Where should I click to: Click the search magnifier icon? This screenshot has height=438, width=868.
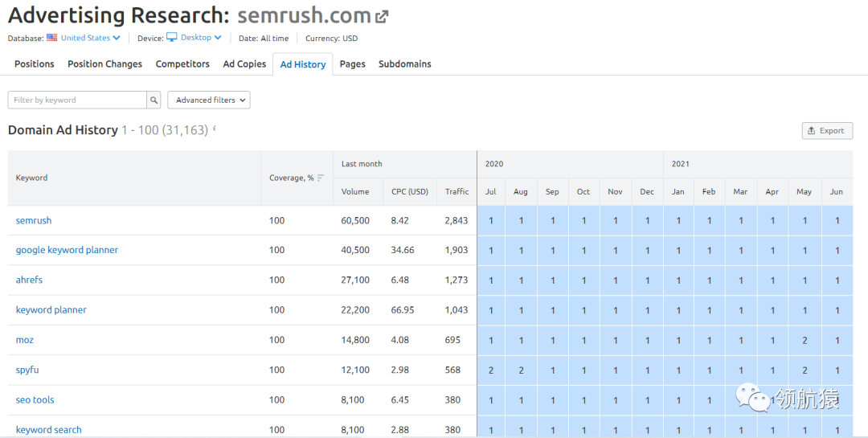coord(154,100)
